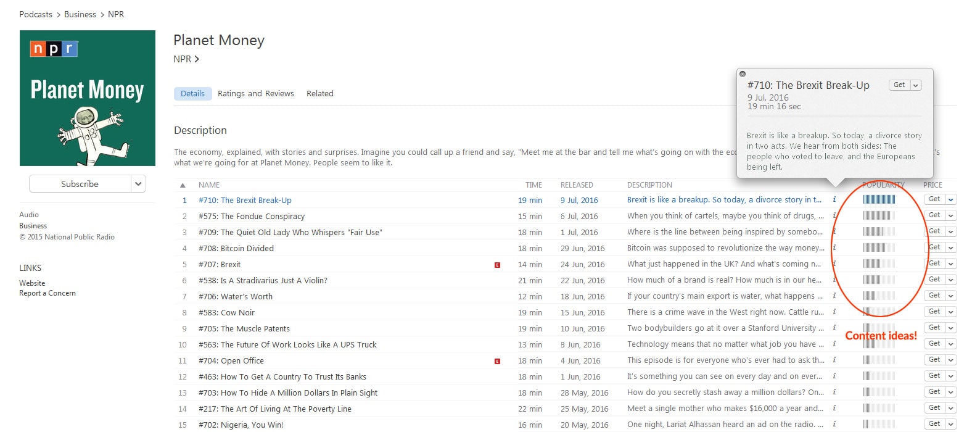
Task: Open Get dropdown for Muscle Patents row
Action: pos(951,328)
